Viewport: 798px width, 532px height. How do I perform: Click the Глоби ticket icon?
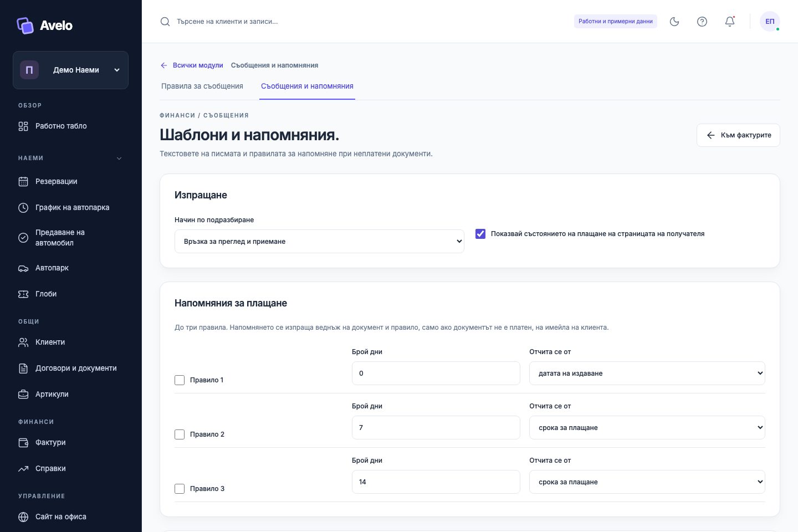point(23,294)
